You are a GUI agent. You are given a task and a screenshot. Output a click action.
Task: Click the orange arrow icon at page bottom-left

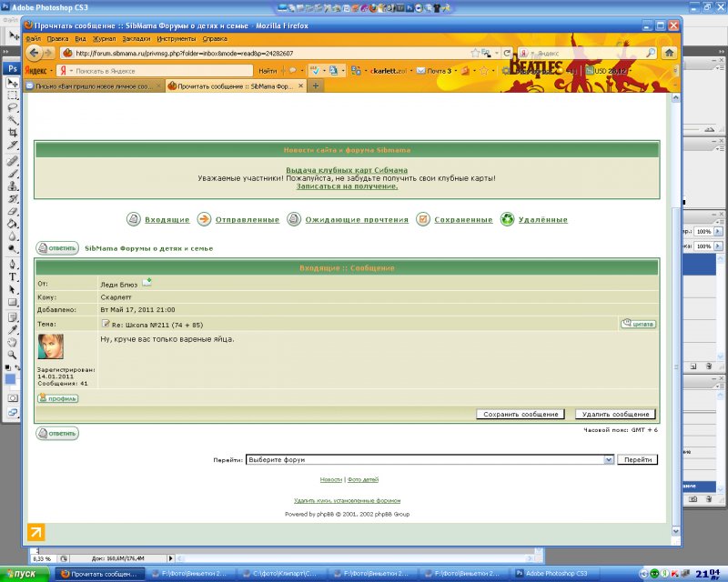point(35,532)
